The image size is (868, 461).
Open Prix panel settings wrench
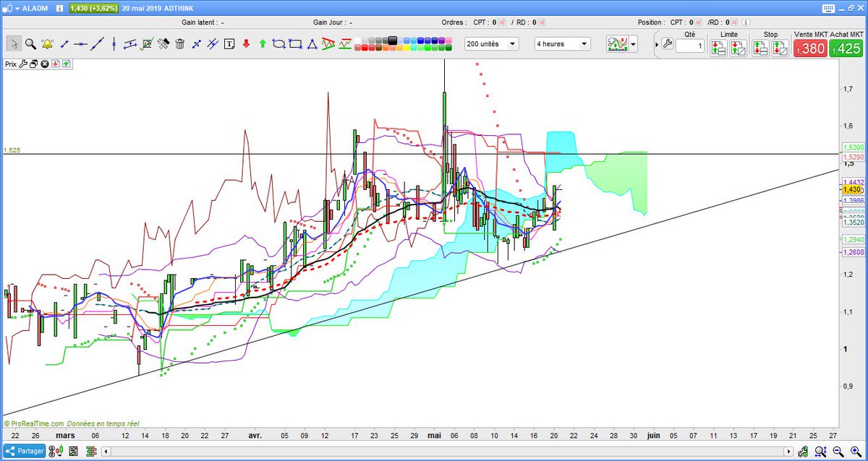pyautogui.click(x=23, y=64)
